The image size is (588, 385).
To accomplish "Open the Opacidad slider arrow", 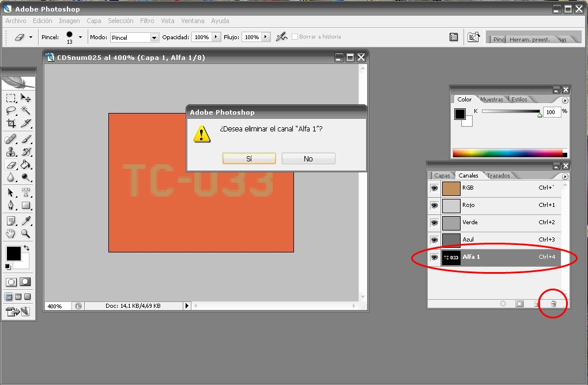I will pyautogui.click(x=216, y=37).
